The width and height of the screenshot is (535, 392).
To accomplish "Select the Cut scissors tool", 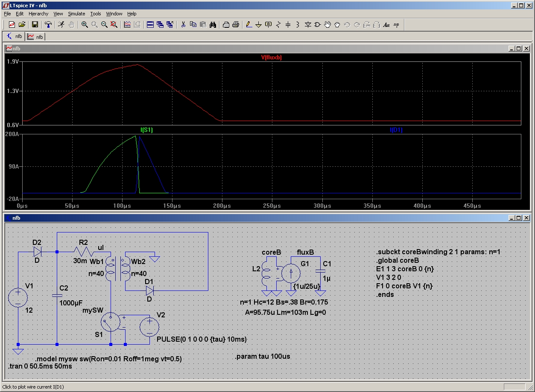I will click(x=183, y=25).
